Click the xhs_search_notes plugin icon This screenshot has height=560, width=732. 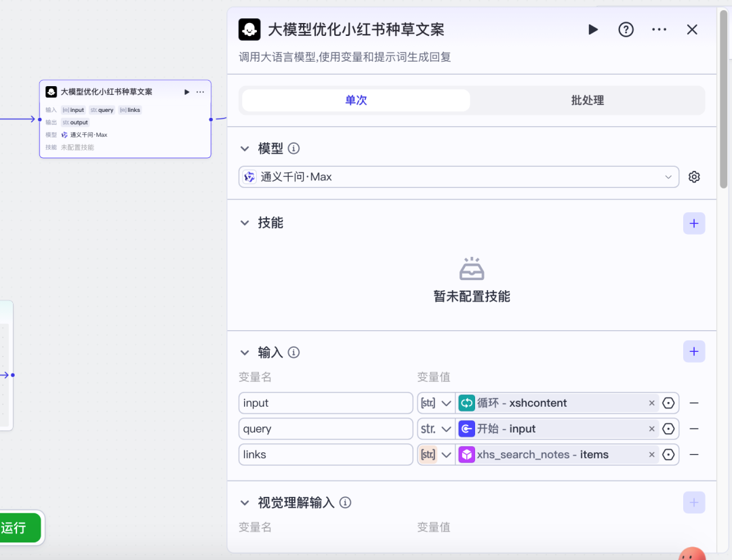466,454
